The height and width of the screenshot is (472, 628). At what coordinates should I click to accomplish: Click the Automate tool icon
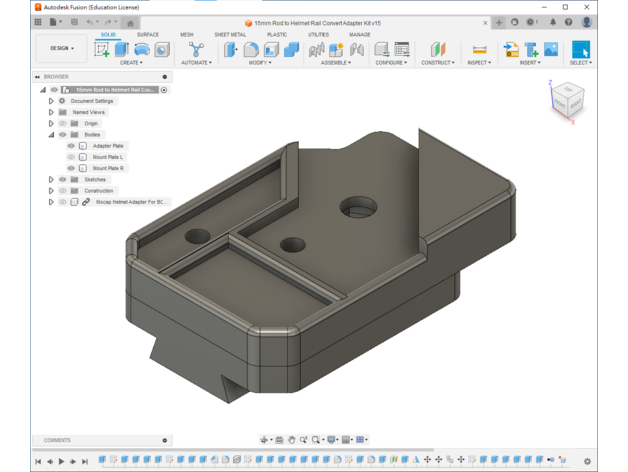tap(196, 49)
